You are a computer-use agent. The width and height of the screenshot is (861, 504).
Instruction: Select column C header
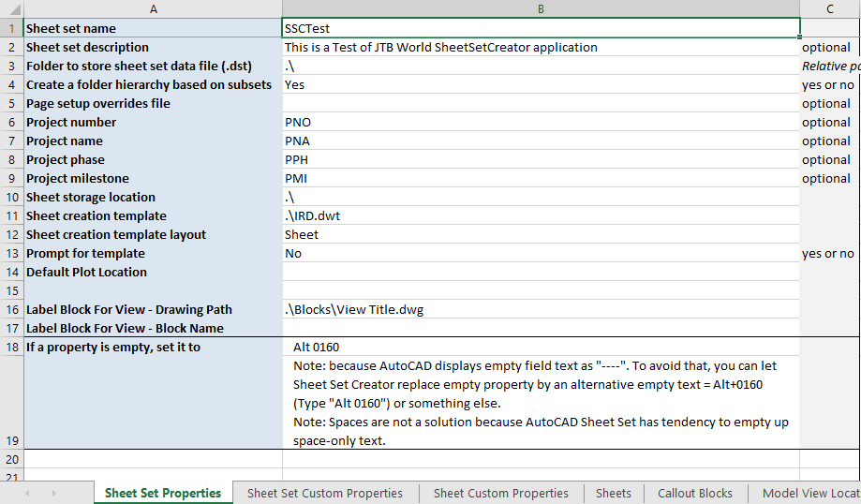829,8
